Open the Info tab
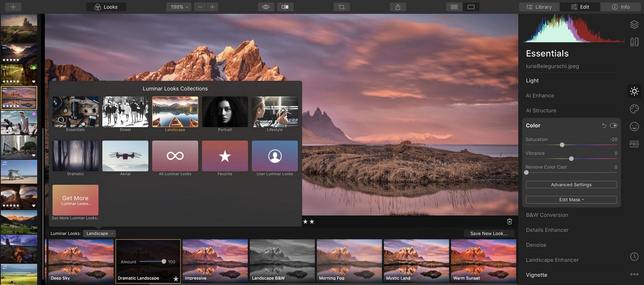Image resolution: width=644 pixels, height=285 pixels. pos(620,7)
